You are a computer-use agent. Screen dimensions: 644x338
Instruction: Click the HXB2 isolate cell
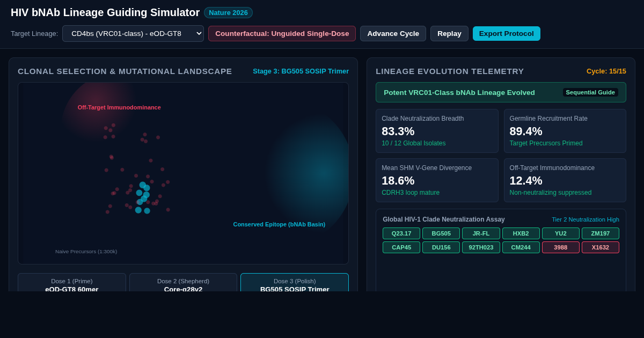point(521,233)
